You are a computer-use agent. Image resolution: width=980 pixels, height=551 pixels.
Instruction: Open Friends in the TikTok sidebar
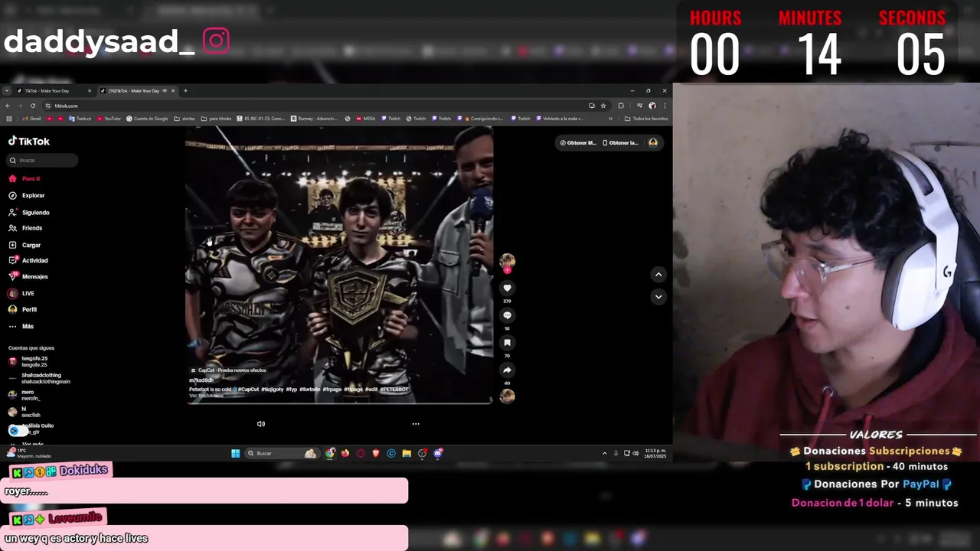pyautogui.click(x=25, y=228)
